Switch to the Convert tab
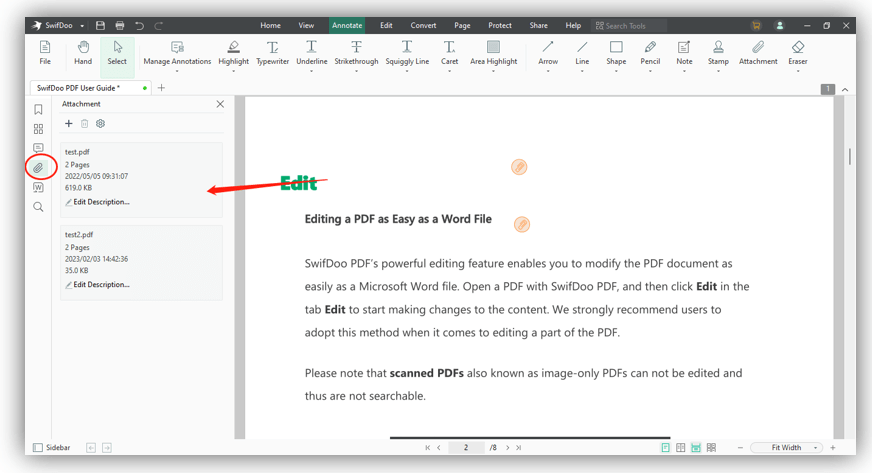 [x=423, y=26]
